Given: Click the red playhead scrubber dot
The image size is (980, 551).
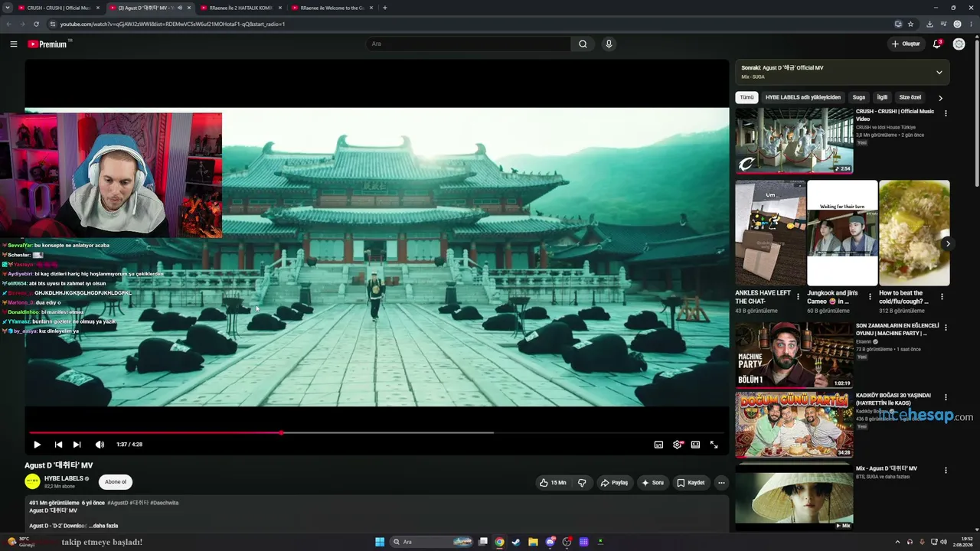Looking at the screenshot, I should (x=281, y=433).
